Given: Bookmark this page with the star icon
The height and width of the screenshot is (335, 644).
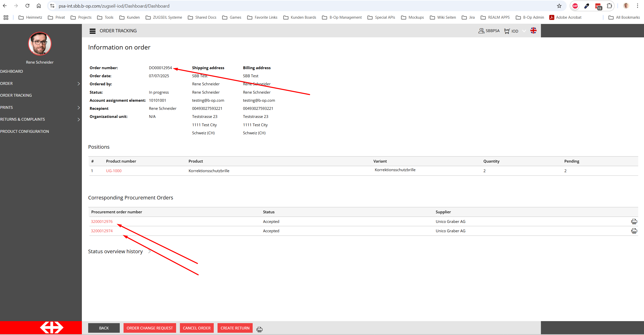Looking at the screenshot, I should [559, 6].
